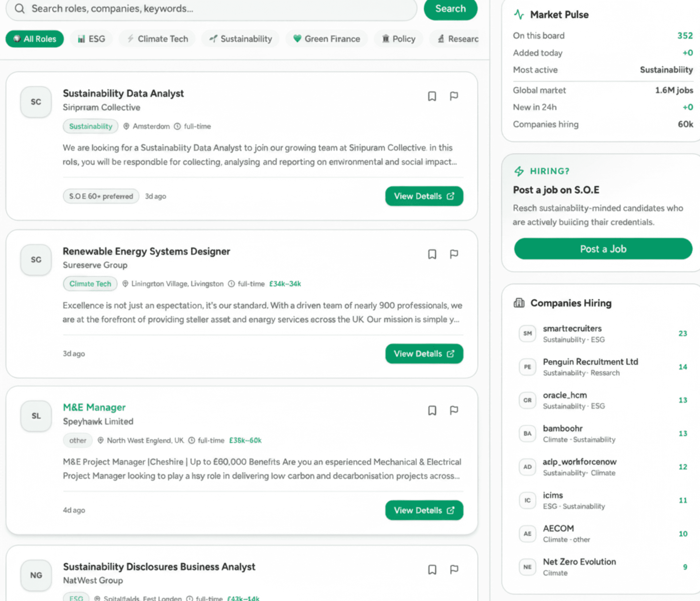
Task: Bookmark the M&E Manager job
Action: click(x=432, y=410)
